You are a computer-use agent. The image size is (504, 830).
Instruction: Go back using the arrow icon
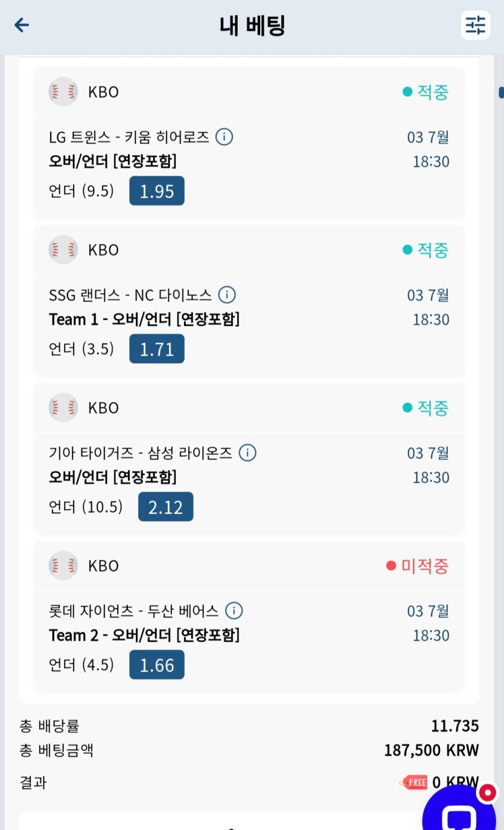coord(22,25)
